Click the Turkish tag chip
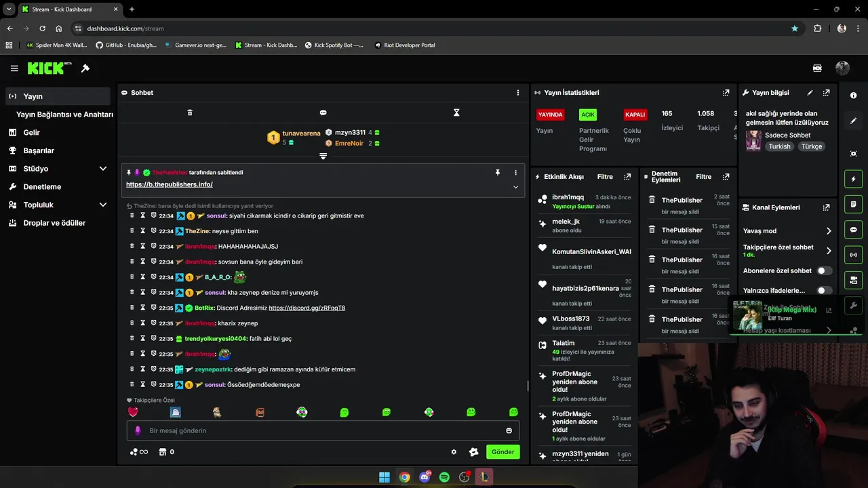This screenshot has width=868, height=488. point(779,146)
